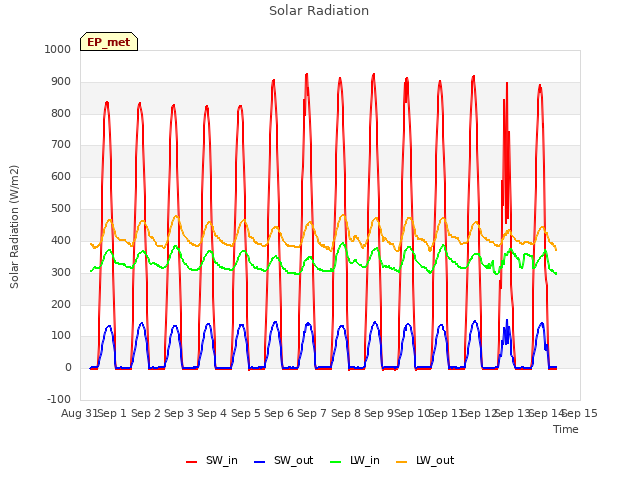Click the Sep 15 x-axis date label
640x480 pixels.
(x=580, y=413)
